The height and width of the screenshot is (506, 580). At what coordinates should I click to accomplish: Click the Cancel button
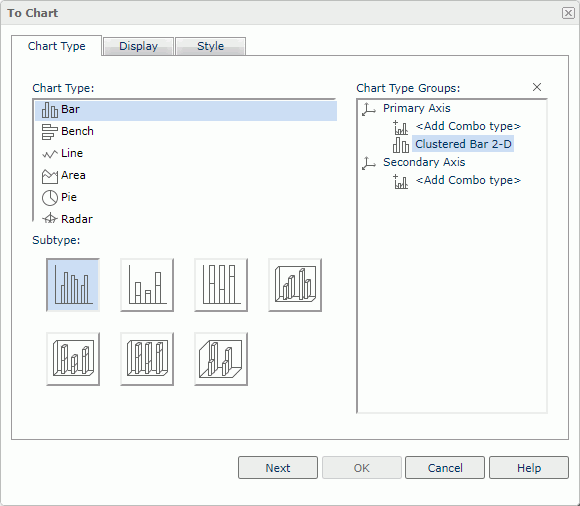(445, 468)
